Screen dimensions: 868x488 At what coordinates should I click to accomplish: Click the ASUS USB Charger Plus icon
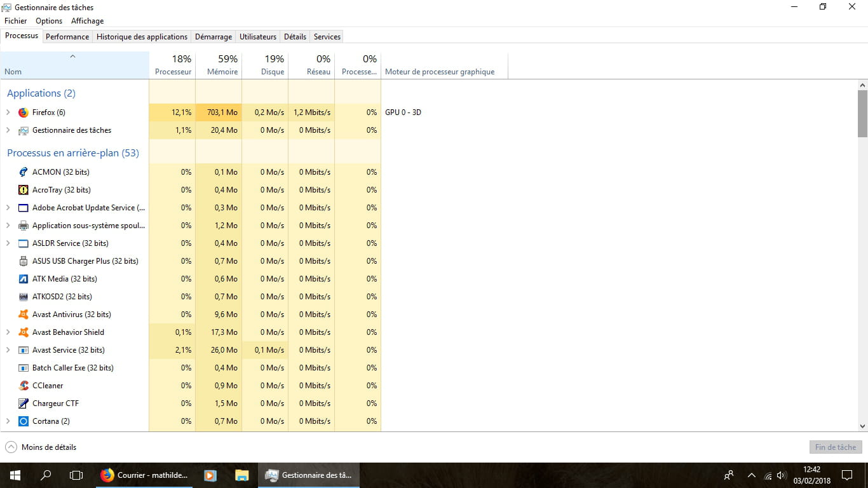tap(24, 261)
